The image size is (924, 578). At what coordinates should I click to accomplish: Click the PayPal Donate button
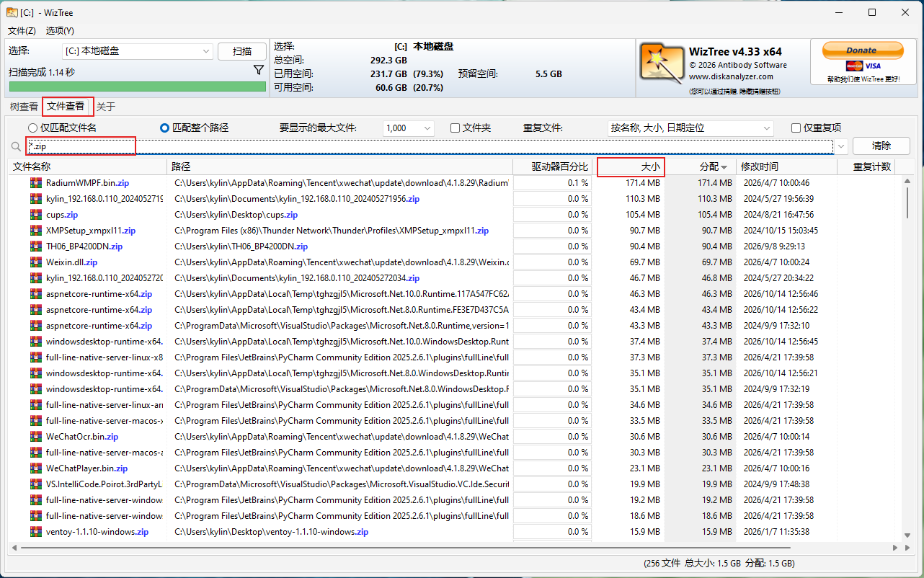(862, 50)
